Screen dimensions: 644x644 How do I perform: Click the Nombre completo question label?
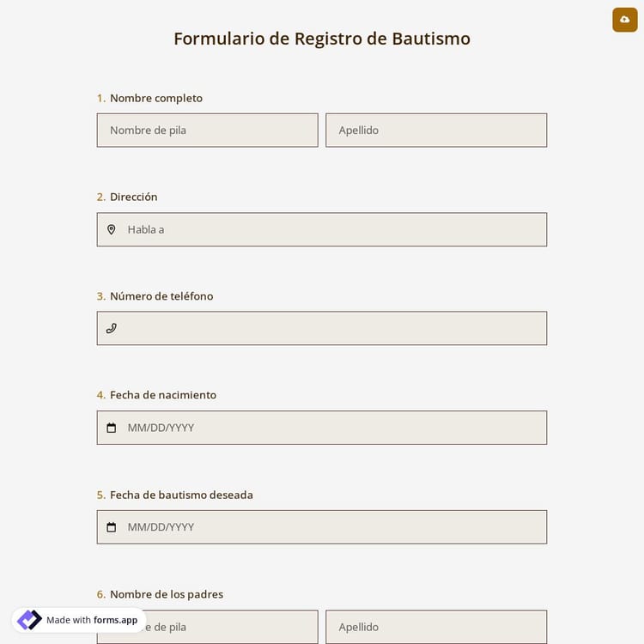[x=156, y=98]
